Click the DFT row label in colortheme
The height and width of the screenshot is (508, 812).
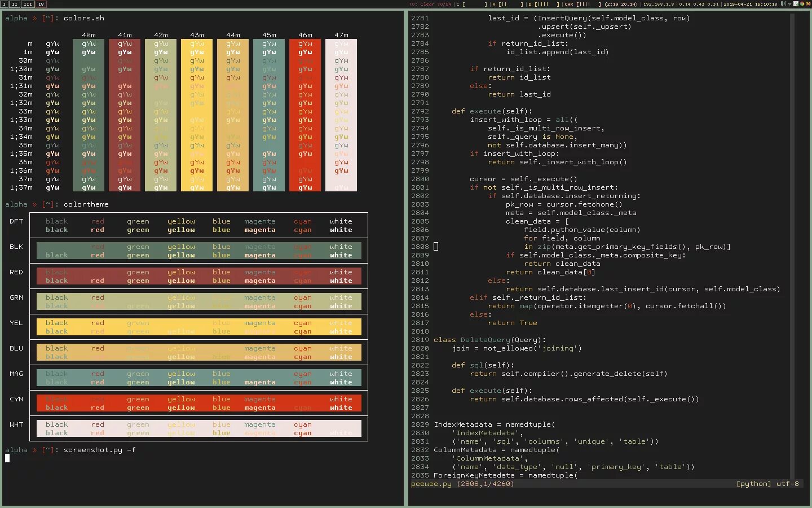(16, 221)
